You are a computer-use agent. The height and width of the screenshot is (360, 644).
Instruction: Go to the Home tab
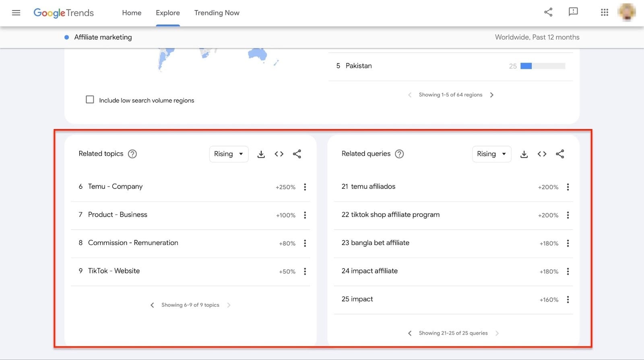click(x=132, y=13)
